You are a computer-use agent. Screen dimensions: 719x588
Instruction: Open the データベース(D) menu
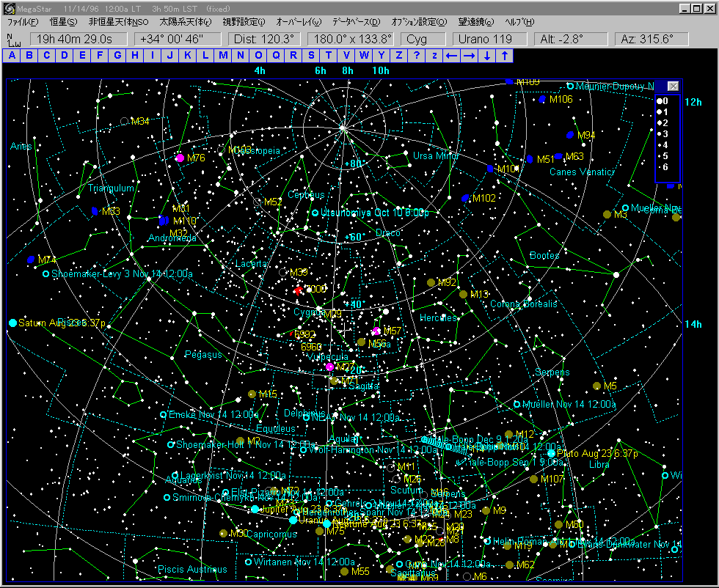click(357, 22)
